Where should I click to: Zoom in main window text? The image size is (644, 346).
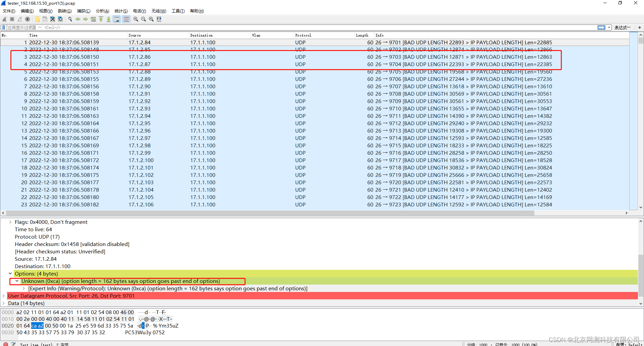136,19
